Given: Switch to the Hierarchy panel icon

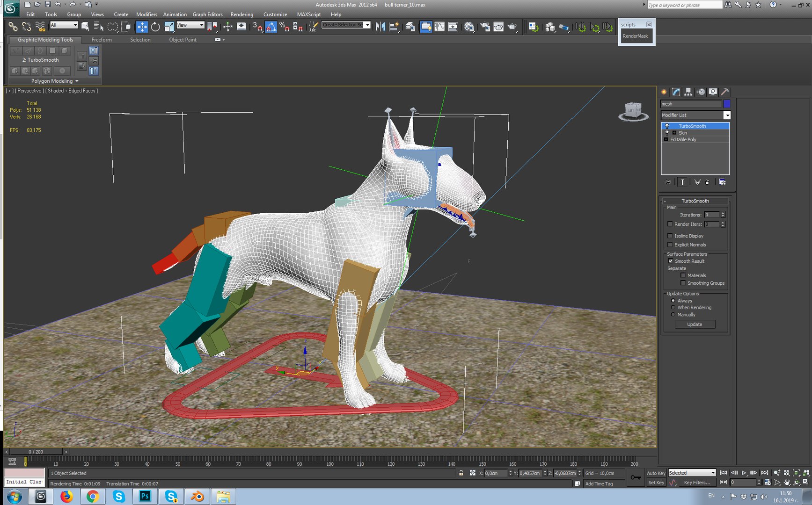Looking at the screenshot, I should pyautogui.click(x=688, y=92).
